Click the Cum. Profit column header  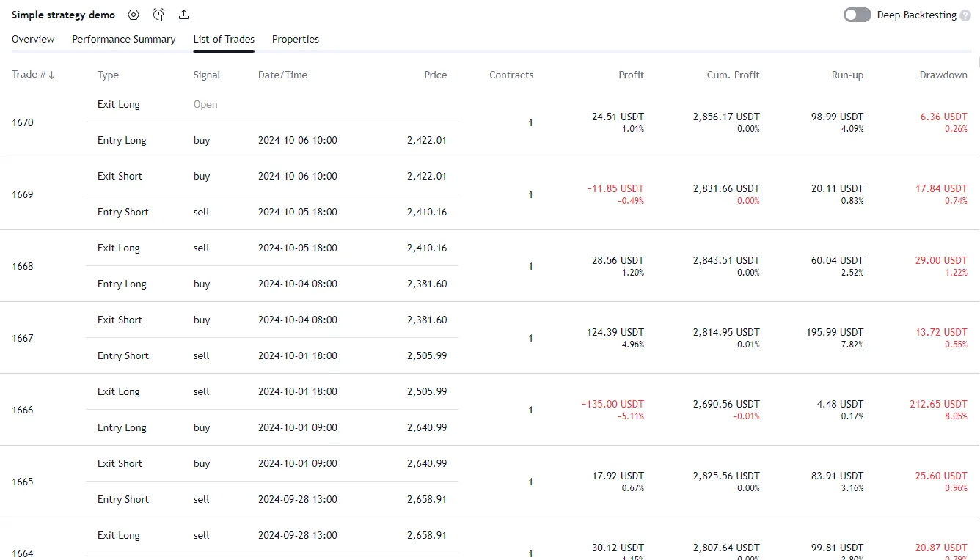coord(734,75)
